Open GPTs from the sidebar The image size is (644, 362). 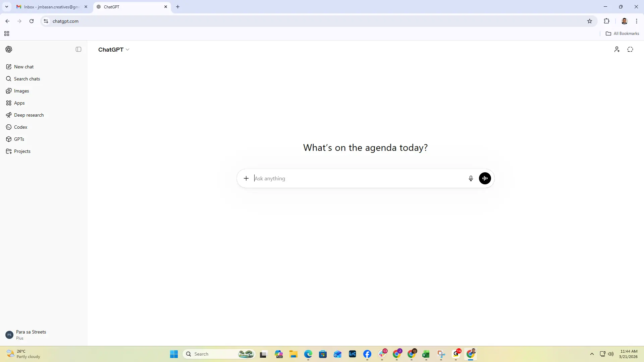[44, 139]
